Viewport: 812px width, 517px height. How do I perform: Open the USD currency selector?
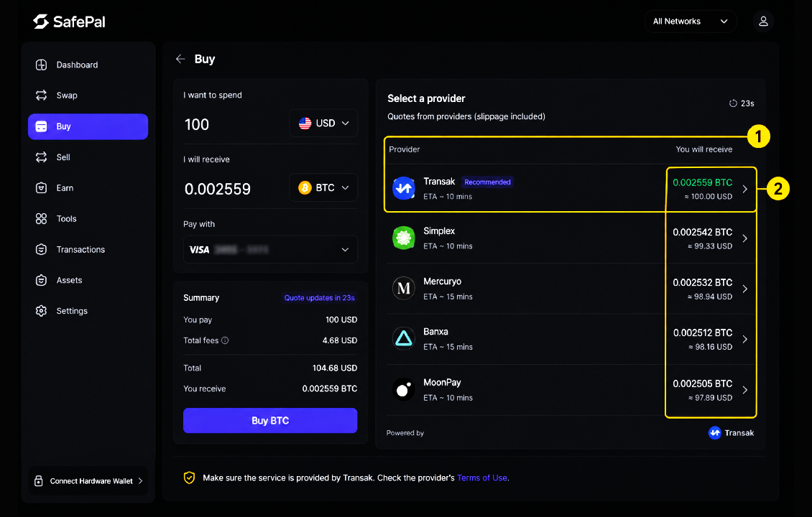pos(323,124)
